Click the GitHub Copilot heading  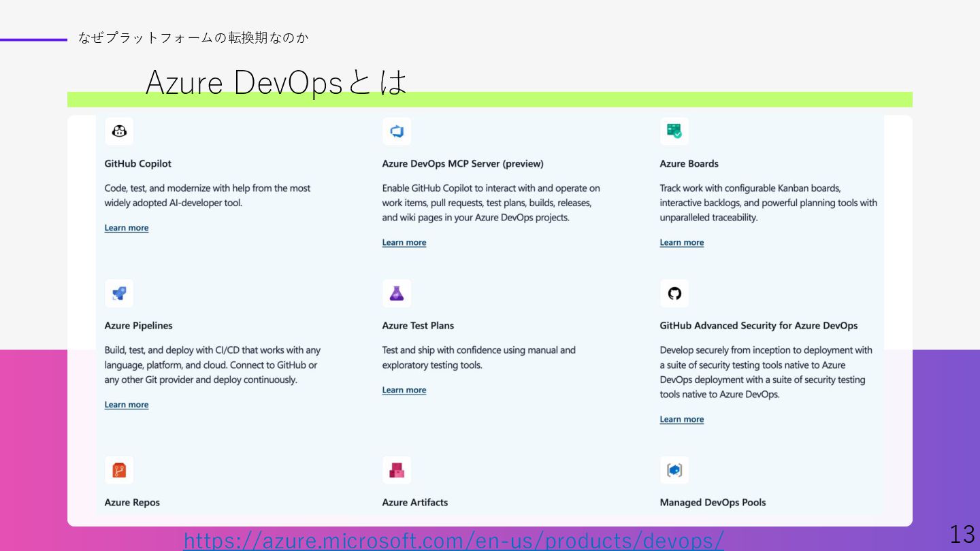click(x=138, y=164)
